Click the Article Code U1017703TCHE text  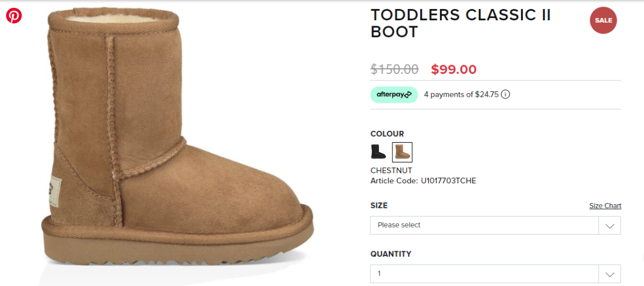tap(423, 181)
